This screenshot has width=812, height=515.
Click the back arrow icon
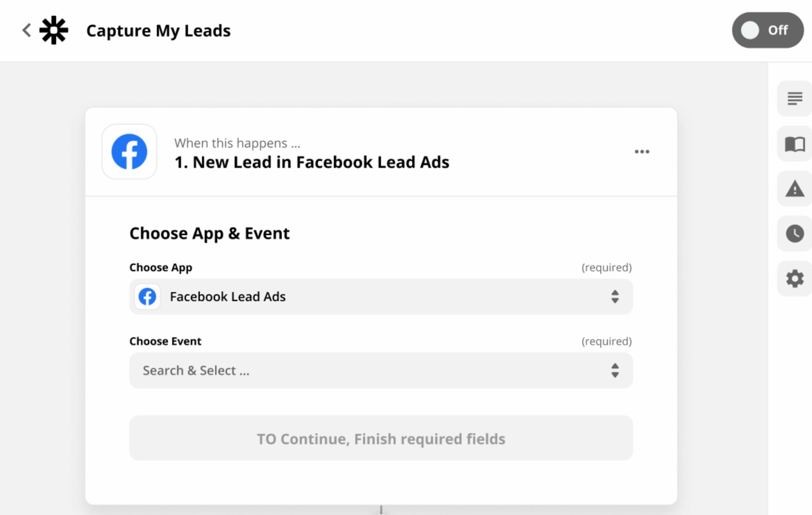27,30
